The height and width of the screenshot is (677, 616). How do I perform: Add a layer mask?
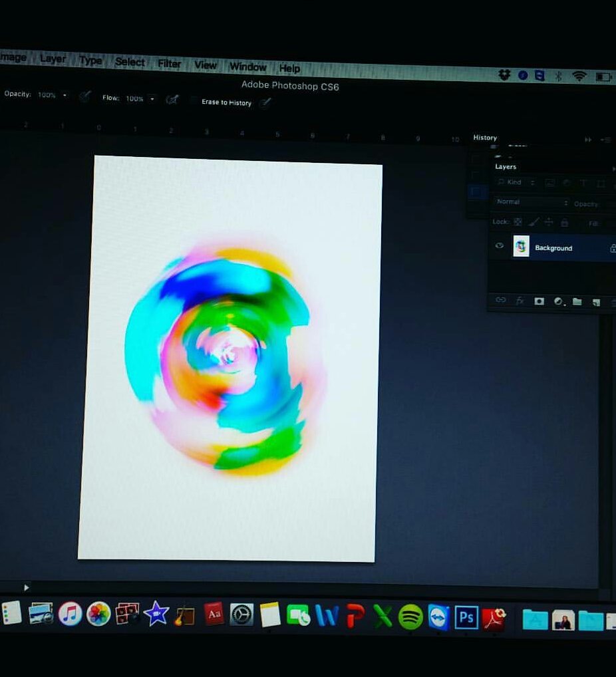pyautogui.click(x=539, y=301)
